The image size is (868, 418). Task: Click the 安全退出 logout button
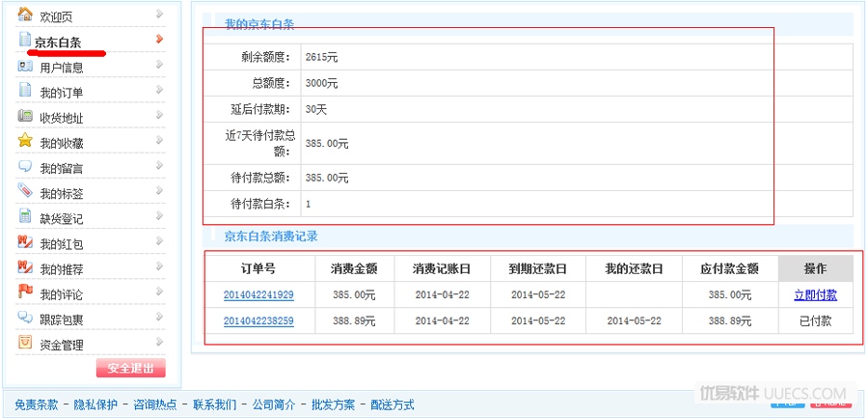[x=130, y=368]
